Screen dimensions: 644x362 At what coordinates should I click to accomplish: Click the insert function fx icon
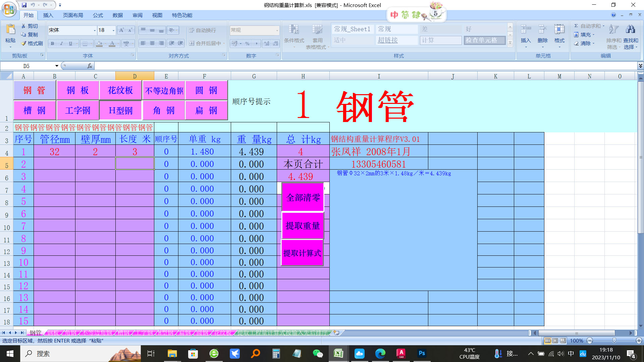[x=90, y=66]
